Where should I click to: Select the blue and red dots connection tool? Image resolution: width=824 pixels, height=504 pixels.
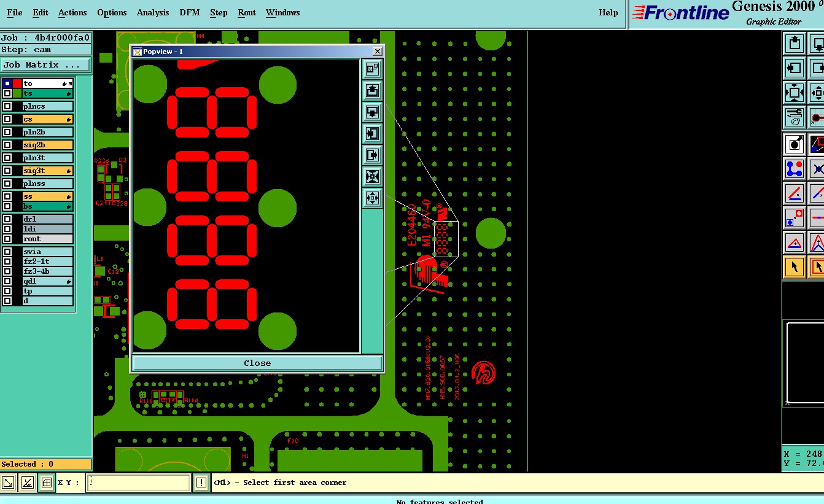[x=795, y=169]
